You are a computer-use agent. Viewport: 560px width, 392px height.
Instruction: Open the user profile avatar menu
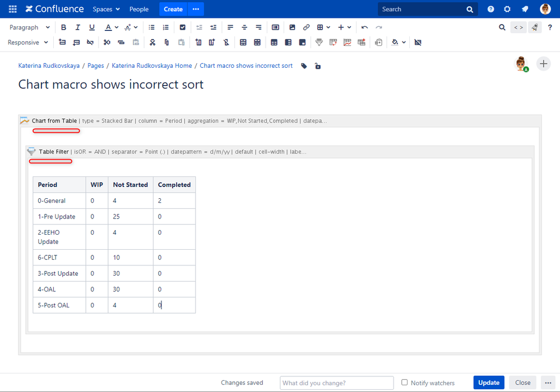545,10
